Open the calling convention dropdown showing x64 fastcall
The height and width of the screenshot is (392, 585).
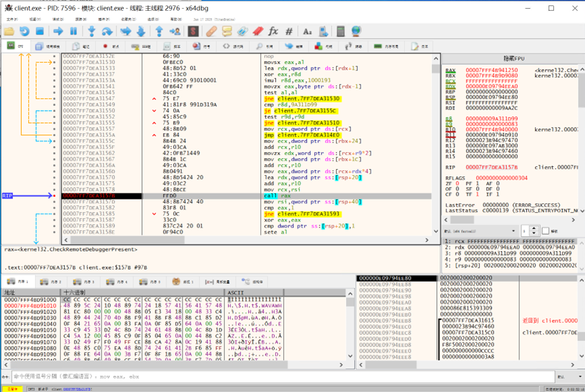click(480, 232)
